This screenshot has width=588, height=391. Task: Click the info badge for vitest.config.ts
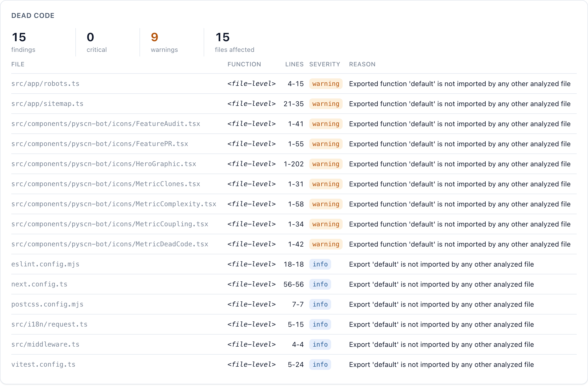(320, 365)
